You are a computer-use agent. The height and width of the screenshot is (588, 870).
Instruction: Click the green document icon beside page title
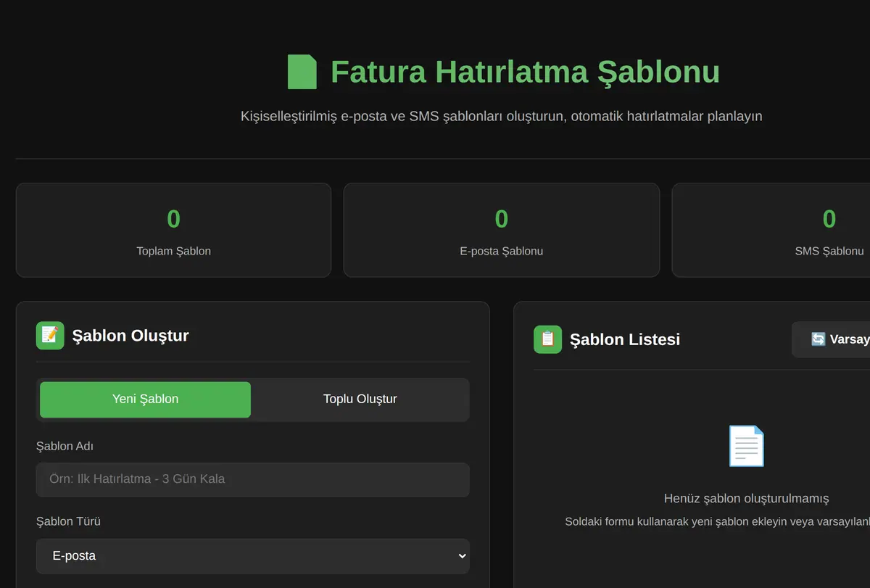point(302,72)
